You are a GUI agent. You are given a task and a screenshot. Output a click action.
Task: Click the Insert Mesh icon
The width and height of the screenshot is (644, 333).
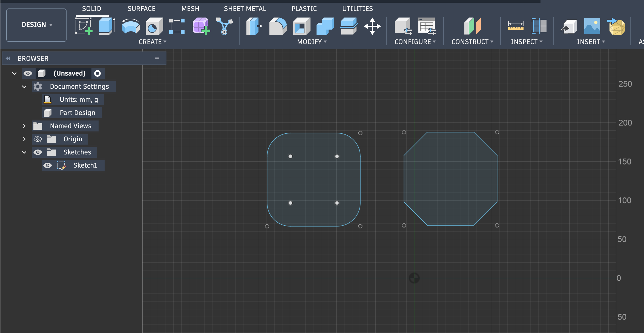click(617, 26)
